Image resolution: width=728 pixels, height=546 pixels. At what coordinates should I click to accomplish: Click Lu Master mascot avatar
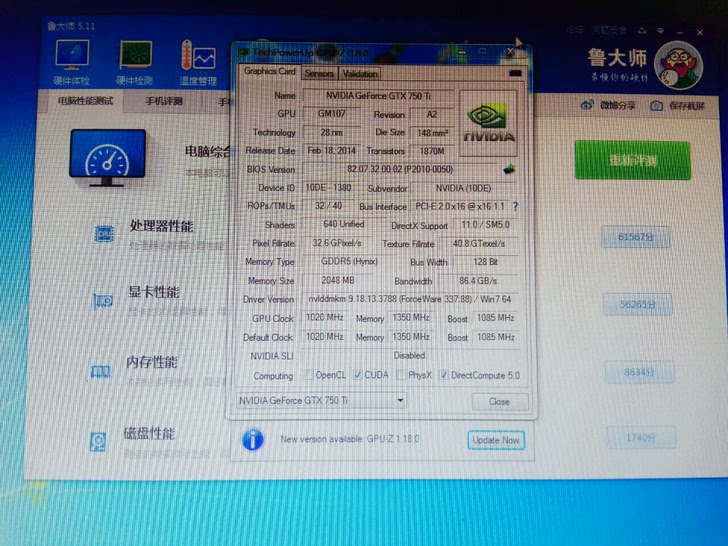click(x=678, y=65)
